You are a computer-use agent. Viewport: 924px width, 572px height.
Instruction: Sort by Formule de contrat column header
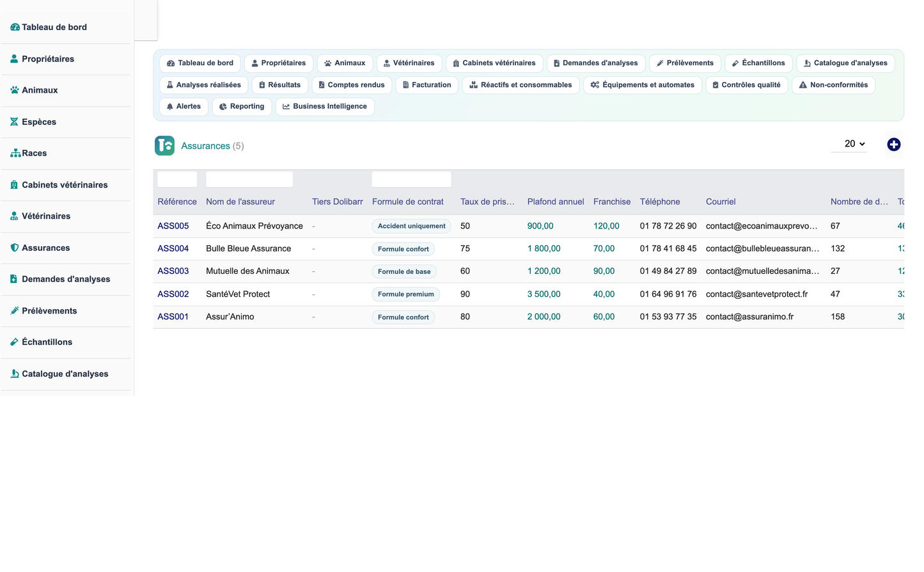coord(408,202)
